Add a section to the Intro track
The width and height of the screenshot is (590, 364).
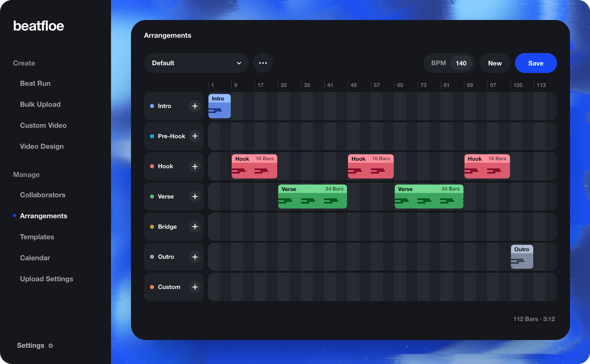click(195, 106)
